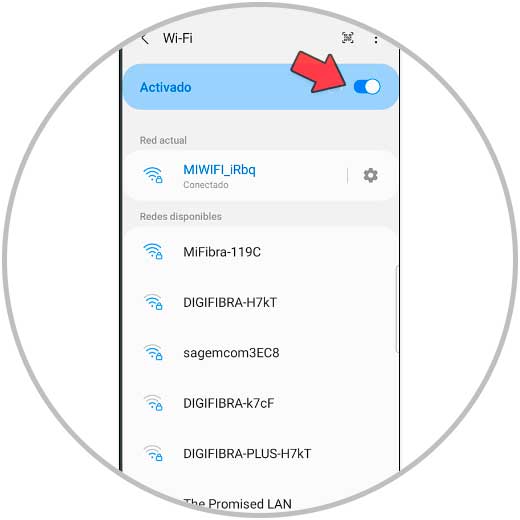
Task: Connect to the DIGIFIBRA-H7kT network
Action: click(x=260, y=302)
